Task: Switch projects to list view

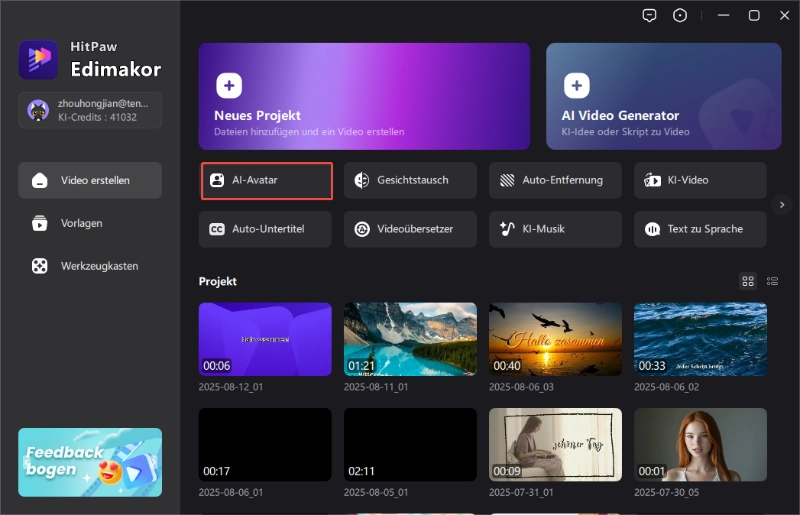Action: 772,282
